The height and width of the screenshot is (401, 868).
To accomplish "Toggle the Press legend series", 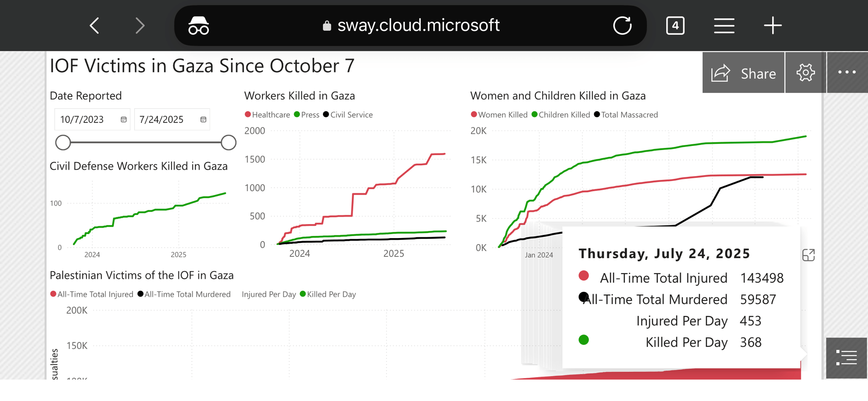I will [x=307, y=115].
